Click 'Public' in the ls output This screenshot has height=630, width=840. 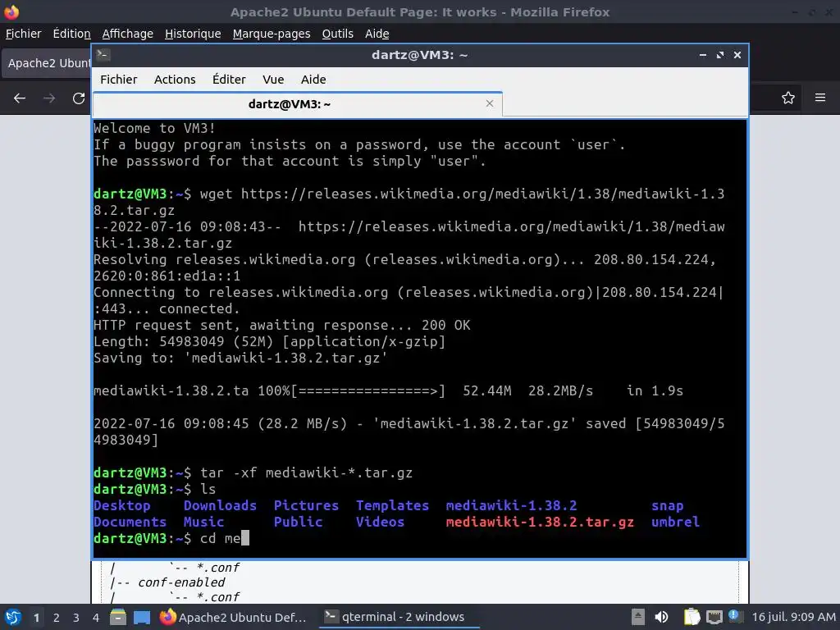pos(298,522)
